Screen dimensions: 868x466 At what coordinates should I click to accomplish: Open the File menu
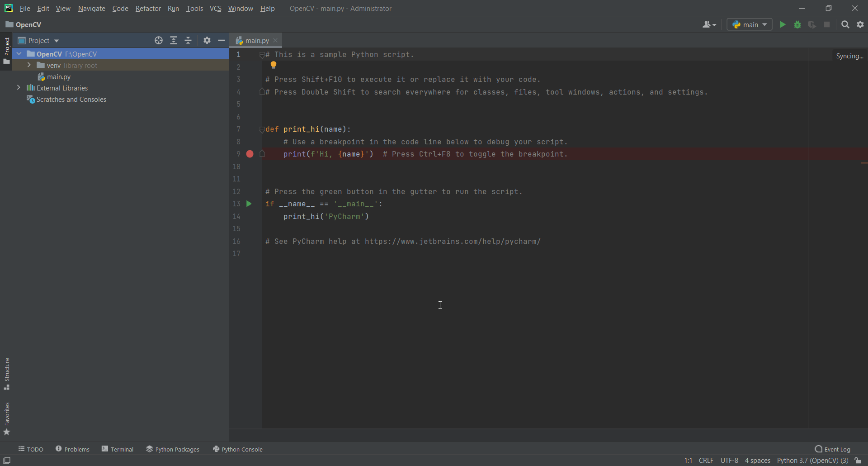pos(25,9)
